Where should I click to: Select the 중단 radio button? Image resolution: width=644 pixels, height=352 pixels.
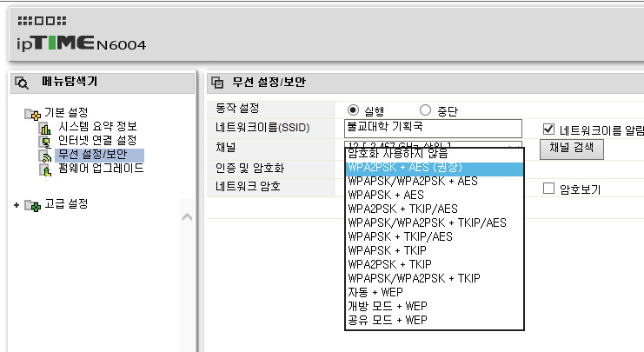[425, 110]
